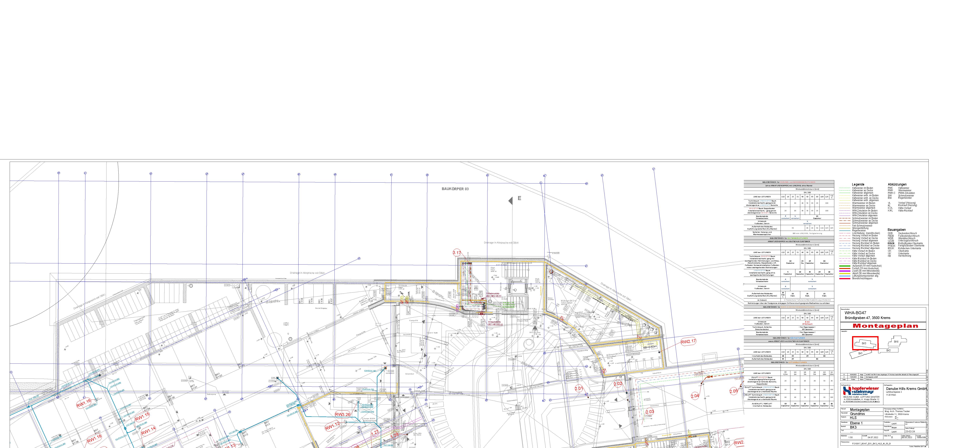Click the red callout bubble RW1.16

click(x=84, y=403)
